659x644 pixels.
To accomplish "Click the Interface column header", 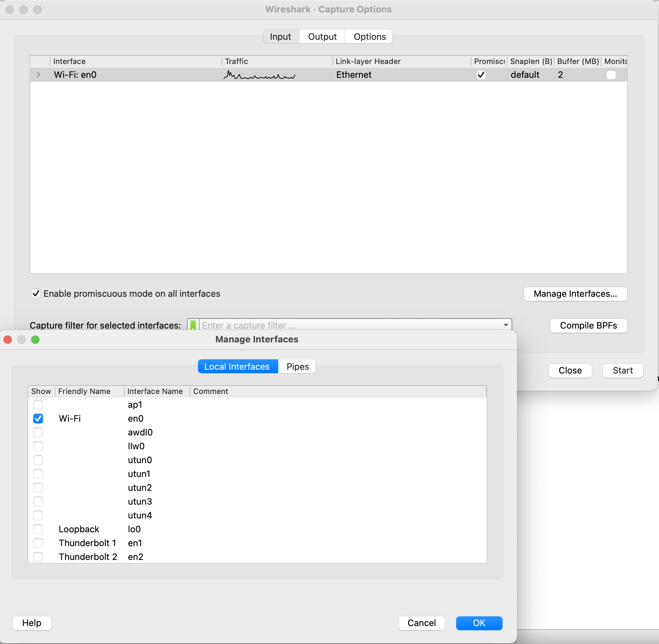I will point(136,62).
